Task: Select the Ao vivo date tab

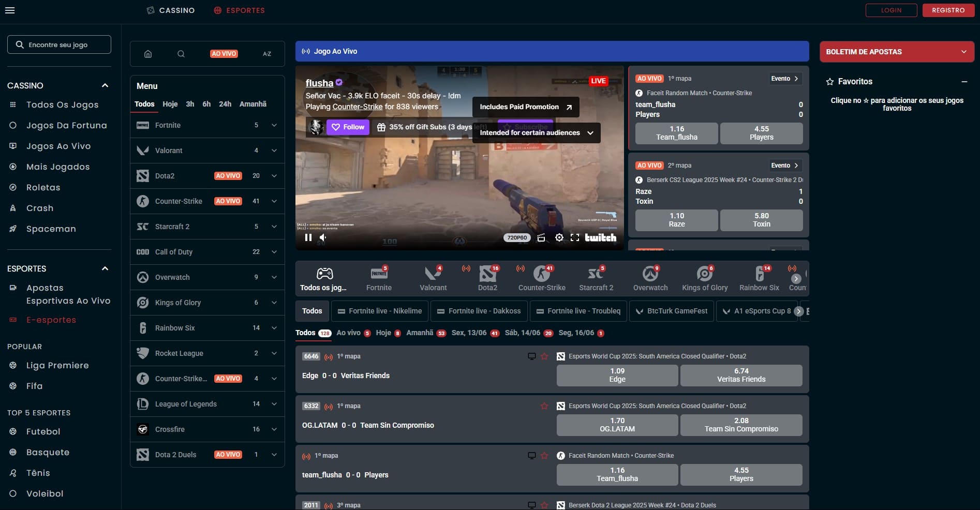Action: (353, 333)
